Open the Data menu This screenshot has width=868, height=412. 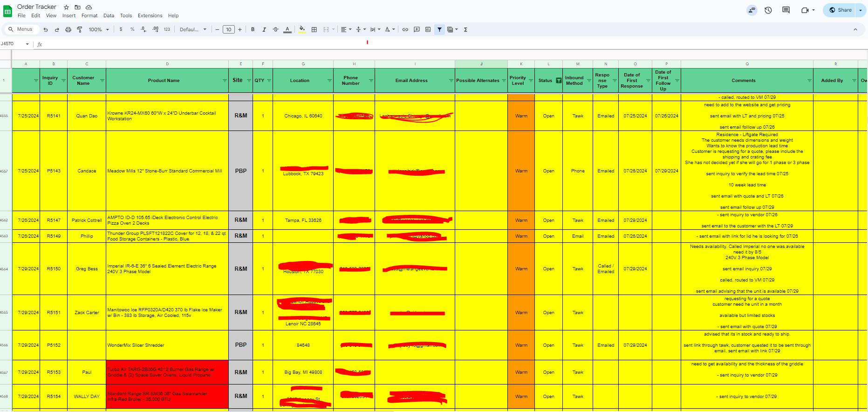coord(109,15)
